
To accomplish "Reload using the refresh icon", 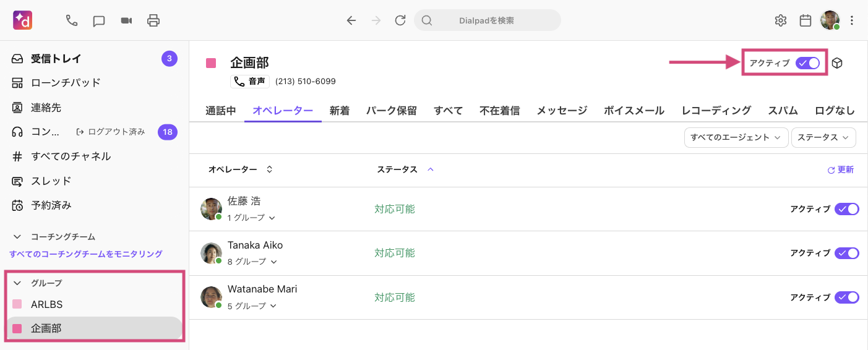I will tap(400, 20).
